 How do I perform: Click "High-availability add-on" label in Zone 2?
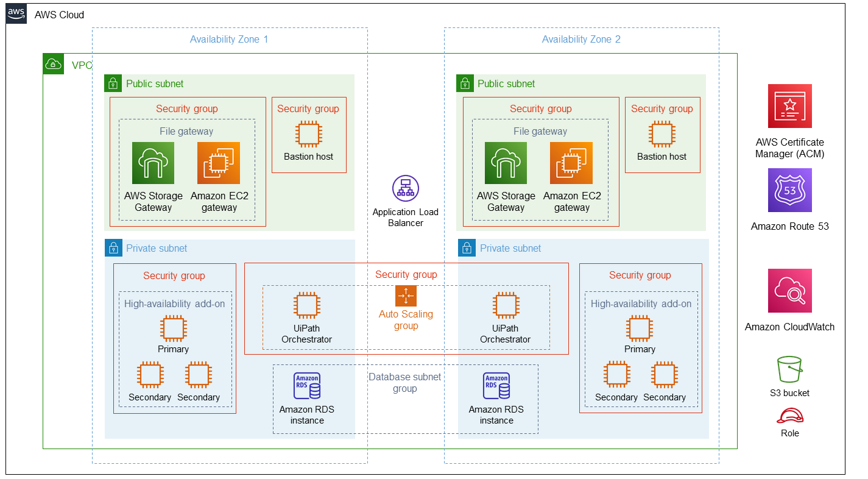point(641,303)
